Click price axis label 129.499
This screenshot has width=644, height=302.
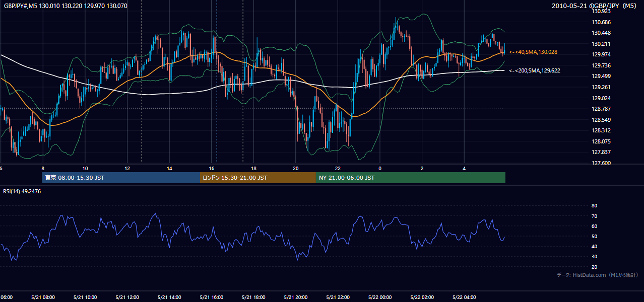pos(602,77)
